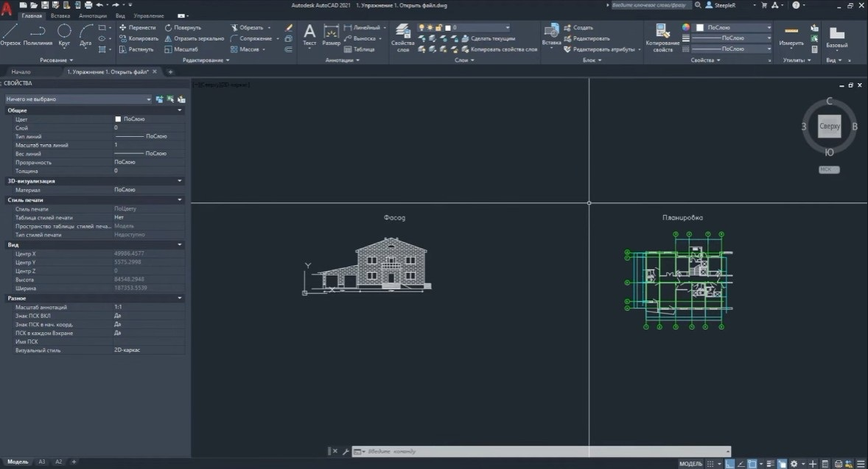Open the quick calculator icon in Утилиты
Image resolution: width=868 pixels, height=469 pixels.
click(x=814, y=49)
